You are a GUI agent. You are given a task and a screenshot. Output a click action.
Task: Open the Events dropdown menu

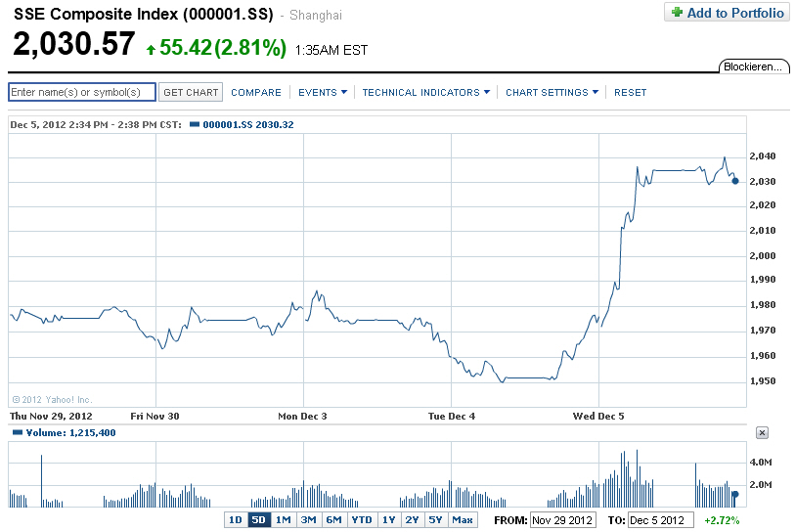pos(323,92)
